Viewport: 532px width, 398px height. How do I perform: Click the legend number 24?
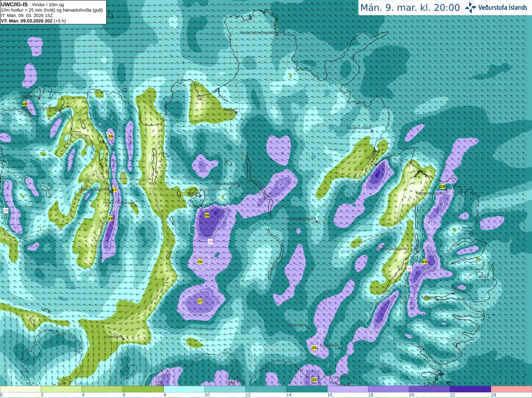(493, 395)
